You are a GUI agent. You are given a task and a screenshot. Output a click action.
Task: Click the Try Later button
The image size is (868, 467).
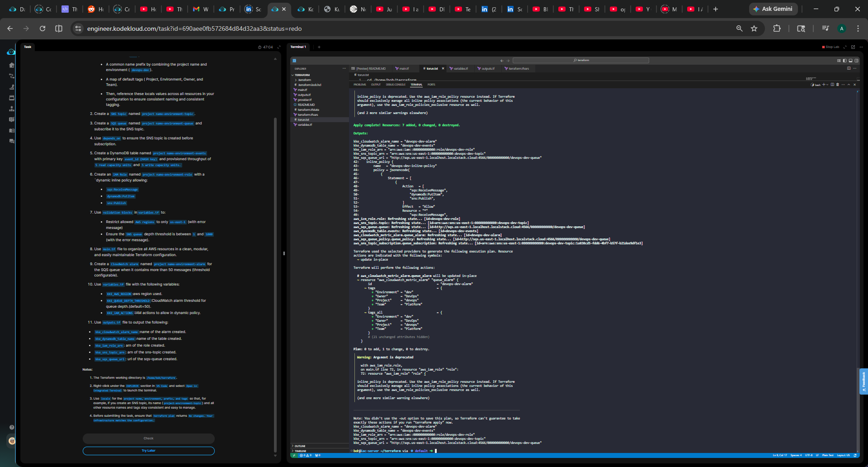148,451
